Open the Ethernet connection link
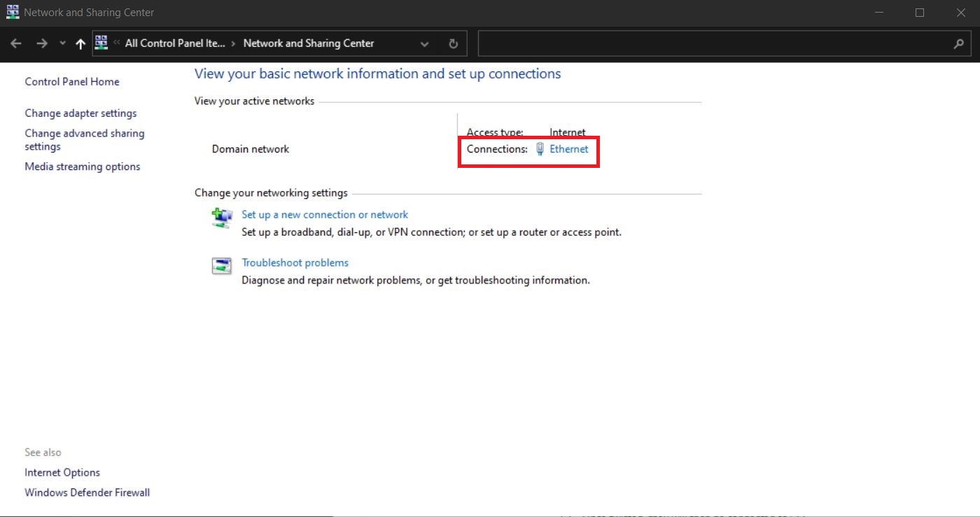Screen dimensions: 980x517 tap(568, 149)
